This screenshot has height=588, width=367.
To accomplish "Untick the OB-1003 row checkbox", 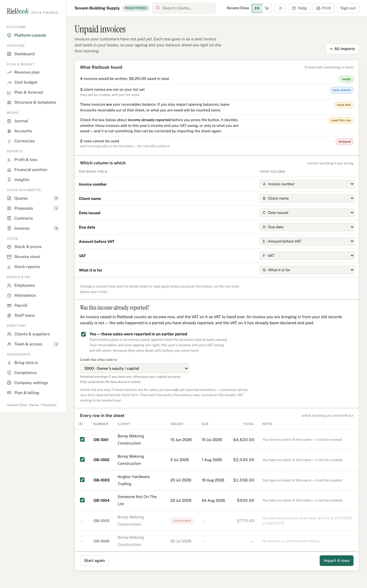I will click(82, 480).
